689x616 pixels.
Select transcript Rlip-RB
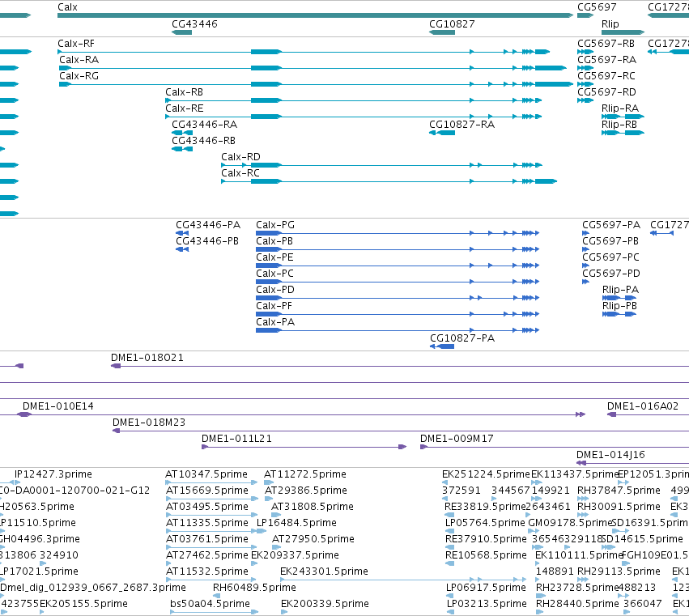pyautogui.click(x=619, y=125)
